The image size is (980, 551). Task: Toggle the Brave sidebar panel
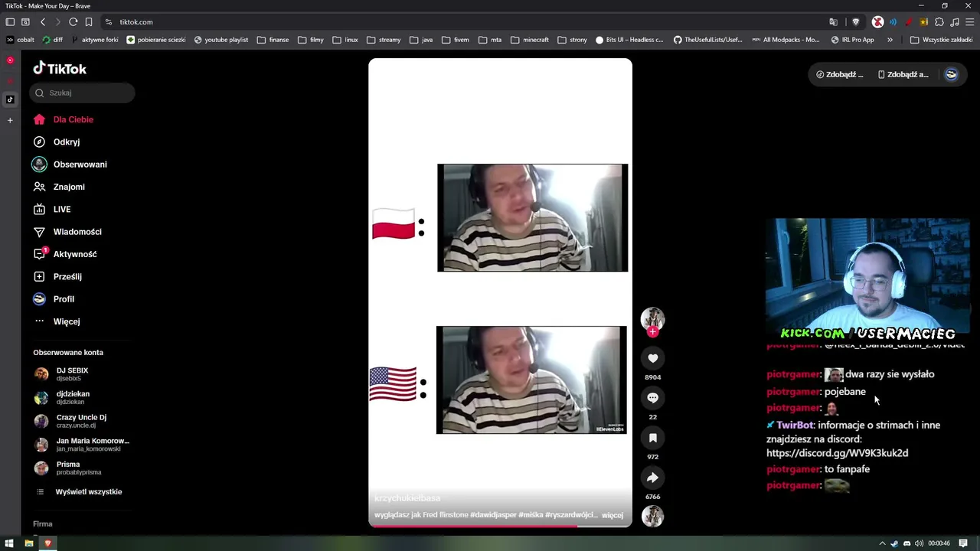[x=11, y=22]
